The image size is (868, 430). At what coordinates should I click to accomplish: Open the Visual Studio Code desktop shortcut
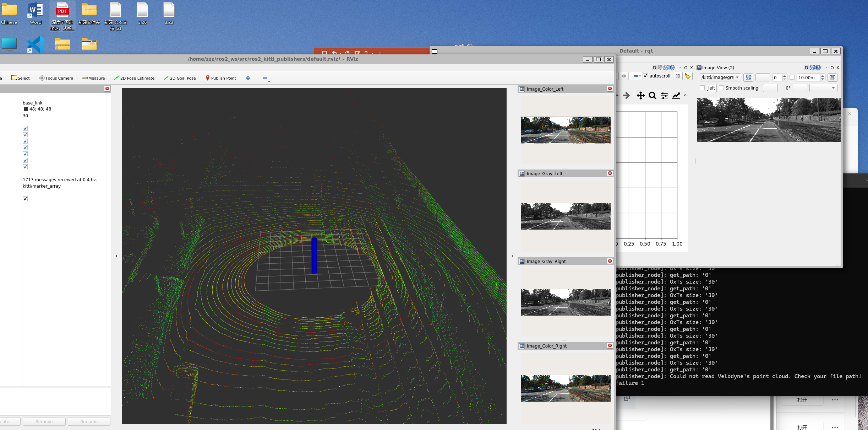[36, 45]
